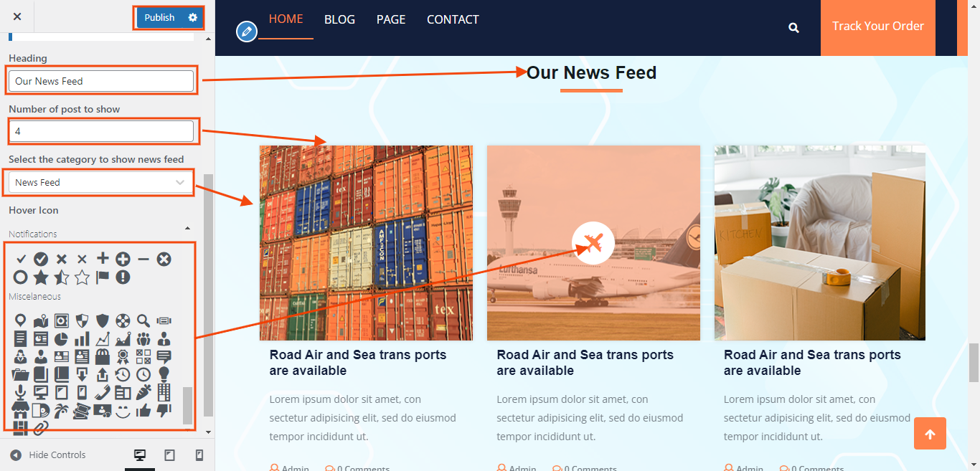980x471 pixels.
Task: Select the map pin location icon
Action: [x=20, y=320]
